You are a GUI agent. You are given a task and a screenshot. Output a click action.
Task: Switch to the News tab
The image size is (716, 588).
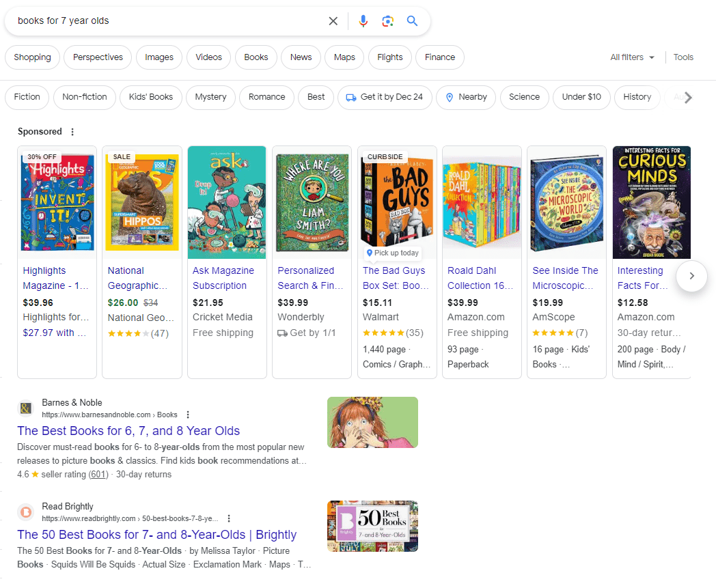tap(301, 57)
